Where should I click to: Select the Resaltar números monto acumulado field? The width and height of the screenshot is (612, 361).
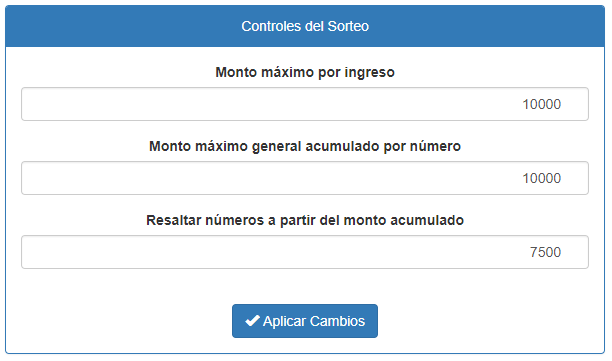click(x=305, y=252)
